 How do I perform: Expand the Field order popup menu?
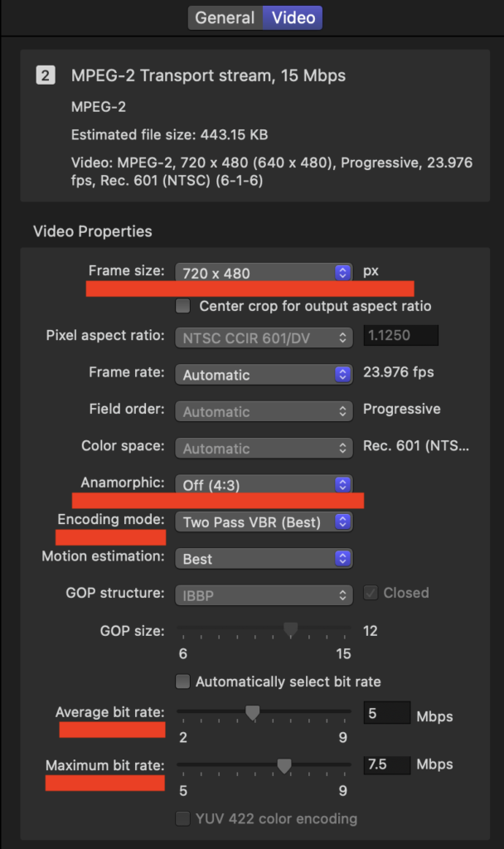coord(264,411)
